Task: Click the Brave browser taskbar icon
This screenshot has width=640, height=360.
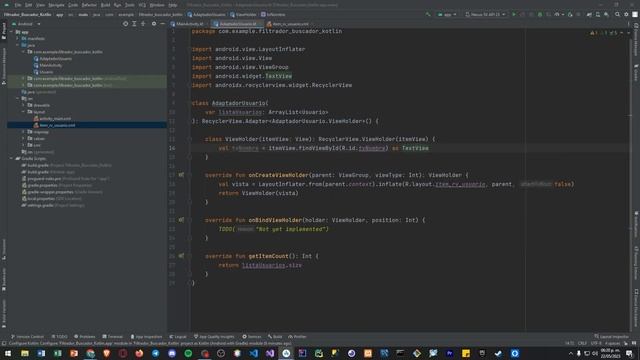Action: [107, 353]
